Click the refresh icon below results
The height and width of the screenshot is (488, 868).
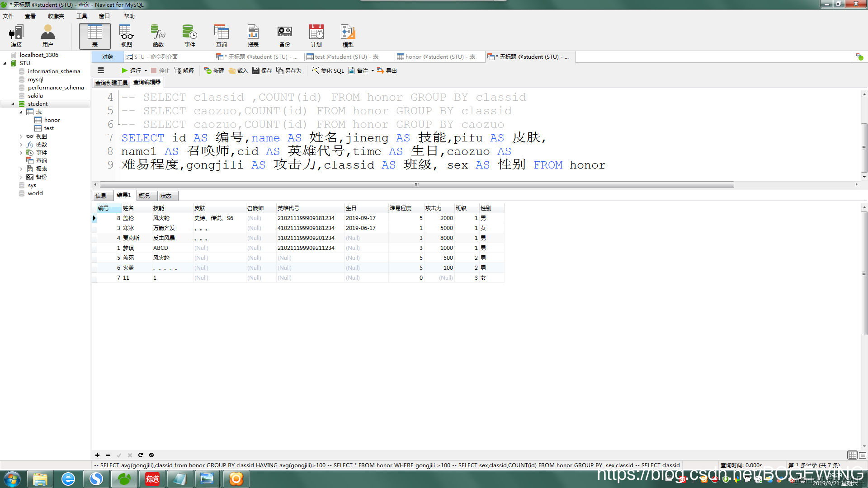click(140, 455)
